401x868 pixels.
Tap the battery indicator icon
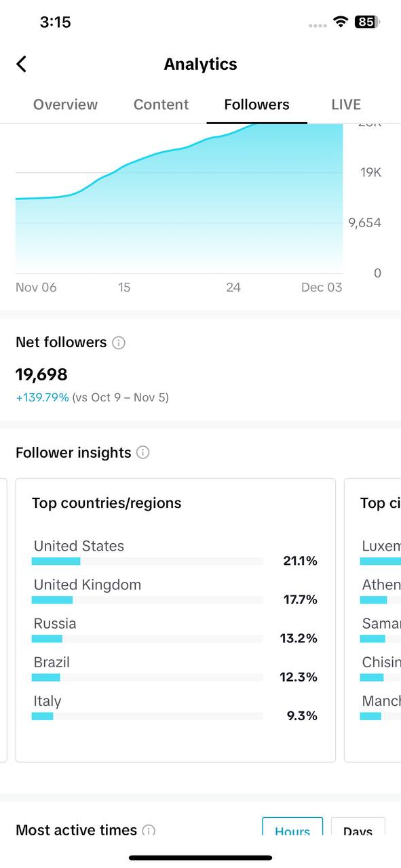(x=367, y=22)
